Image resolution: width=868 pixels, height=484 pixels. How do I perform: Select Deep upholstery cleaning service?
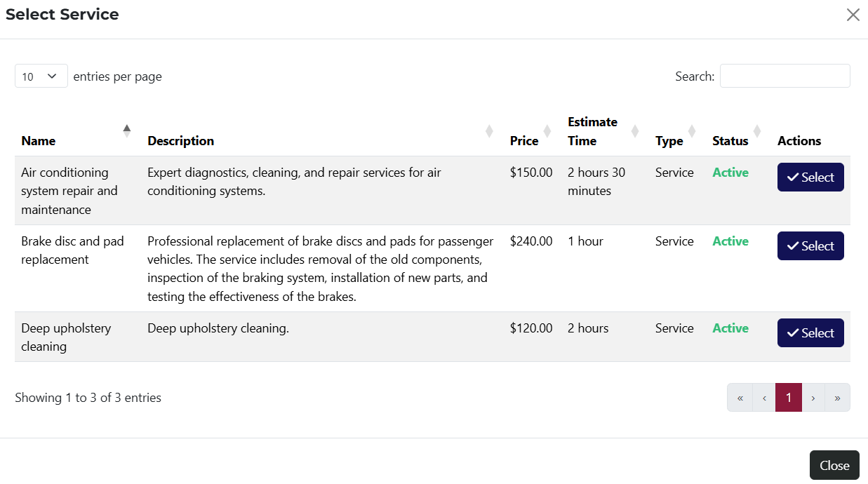click(810, 333)
